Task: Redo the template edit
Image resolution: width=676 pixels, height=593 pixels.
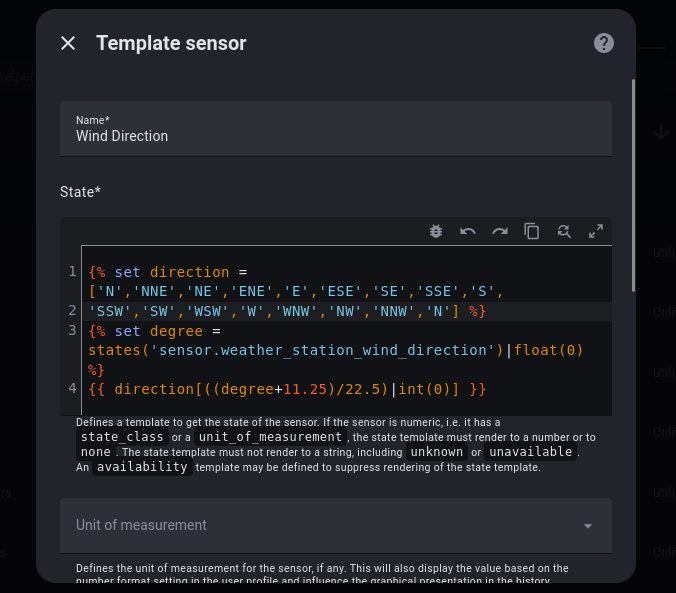Action: 500,231
